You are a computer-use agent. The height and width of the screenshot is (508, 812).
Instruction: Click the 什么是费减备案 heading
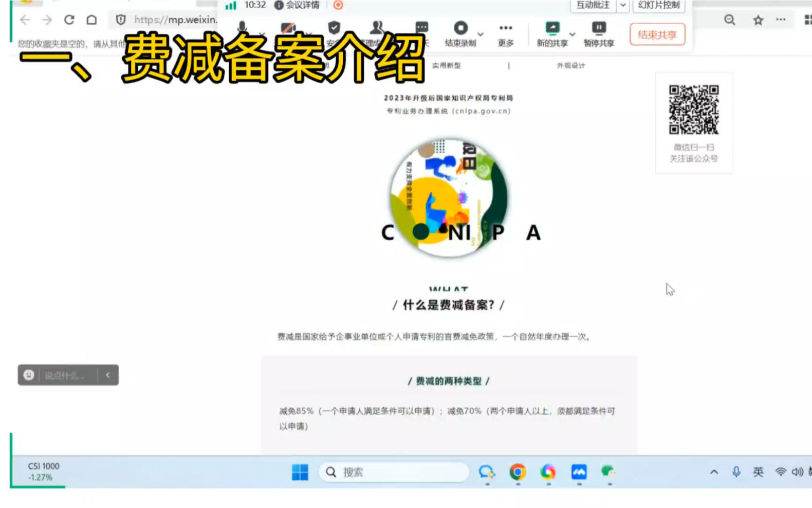pyautogui.click(x=448, y=305)
